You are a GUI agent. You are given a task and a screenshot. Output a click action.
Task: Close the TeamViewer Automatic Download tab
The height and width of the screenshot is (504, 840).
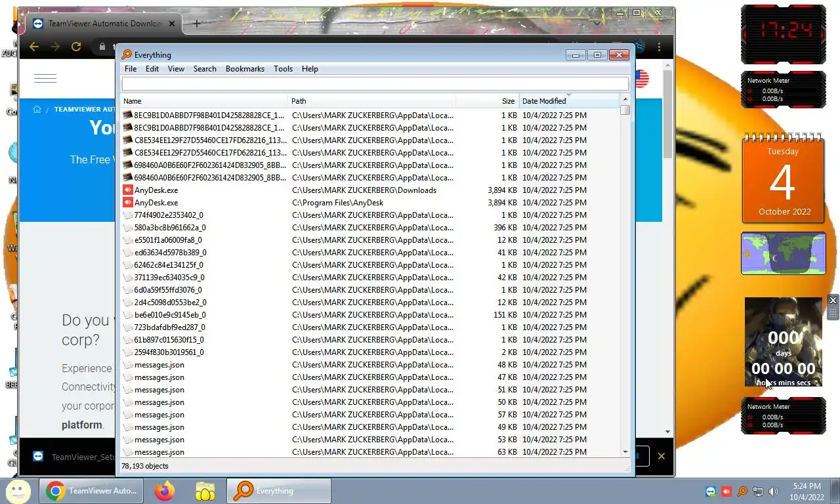pos(172,24)
